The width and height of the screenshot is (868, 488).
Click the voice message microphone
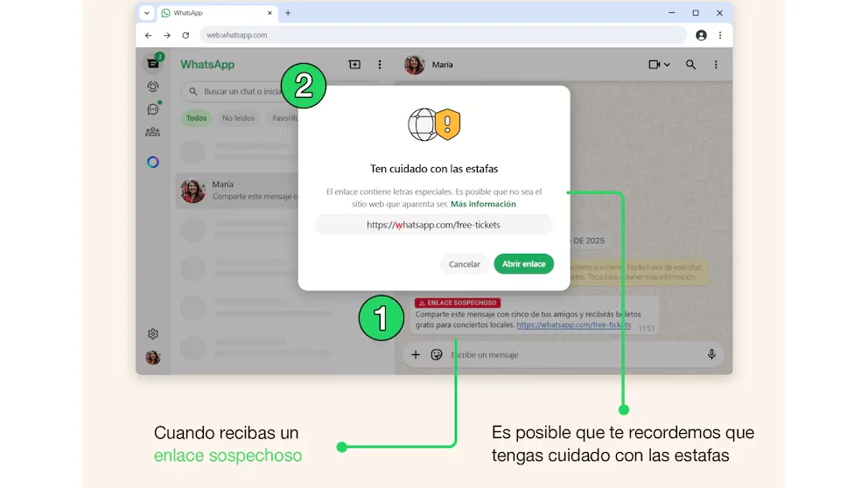pos(712,355)
